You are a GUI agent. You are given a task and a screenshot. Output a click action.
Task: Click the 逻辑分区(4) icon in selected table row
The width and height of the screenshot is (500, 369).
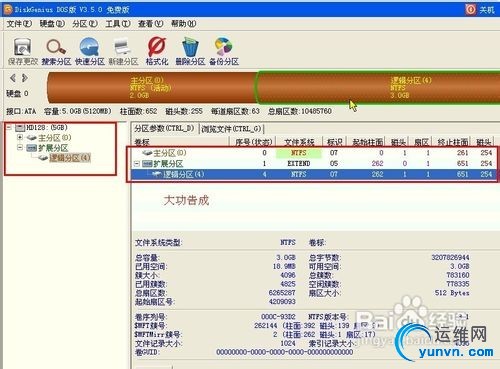[157, 174]
